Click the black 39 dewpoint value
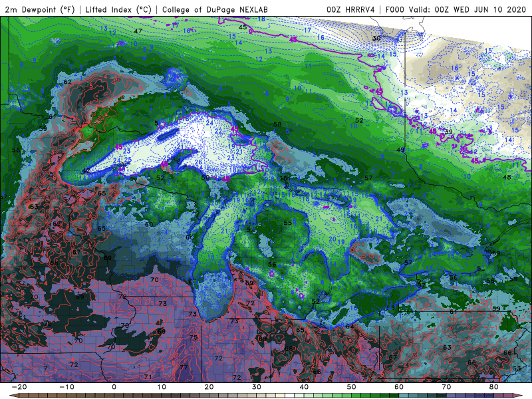This screenshot has width=532, height=399. 448,132
